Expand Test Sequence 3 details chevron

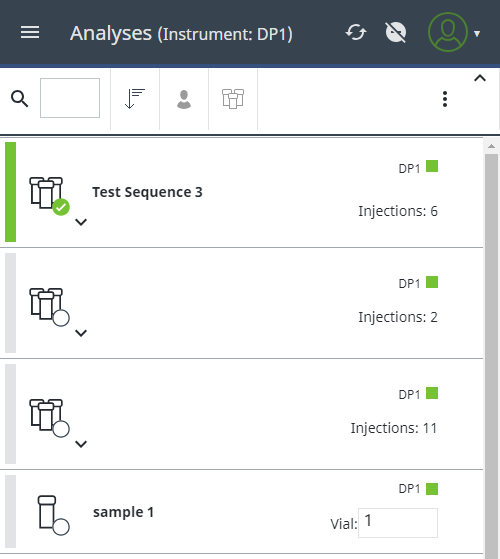pos(81,222)
